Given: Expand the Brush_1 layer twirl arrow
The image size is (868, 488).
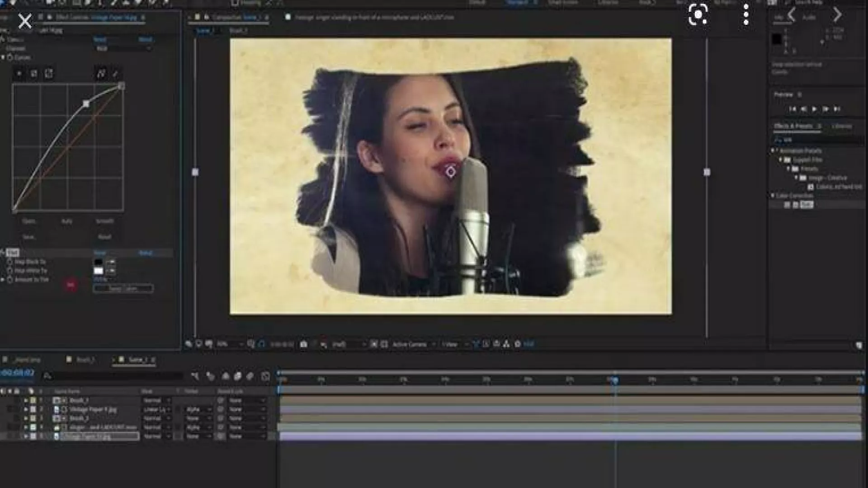Looking at the screenshot, I should 26,400.
